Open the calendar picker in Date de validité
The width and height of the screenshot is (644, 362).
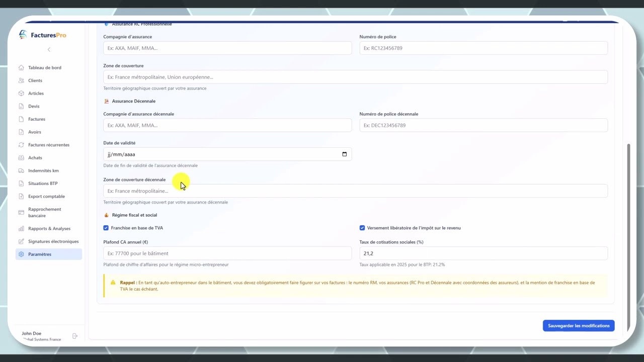pos(345,154)
